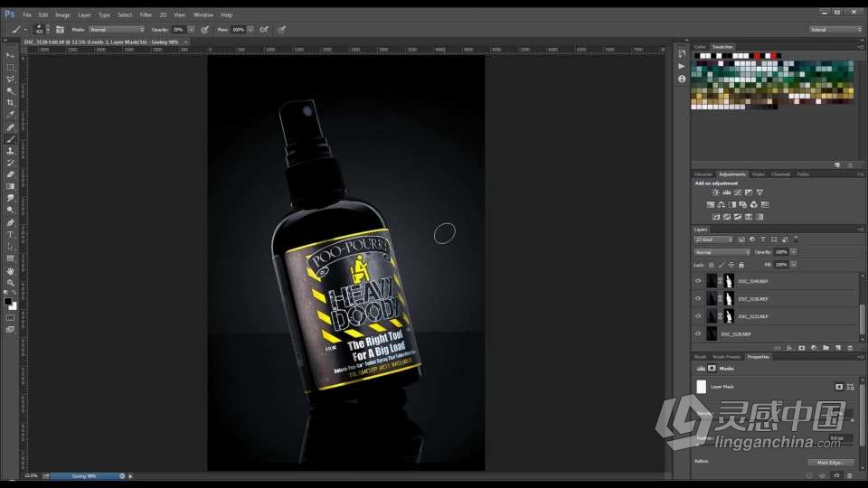Select the Move tool in the toolbar

click(x=11, y=55)
